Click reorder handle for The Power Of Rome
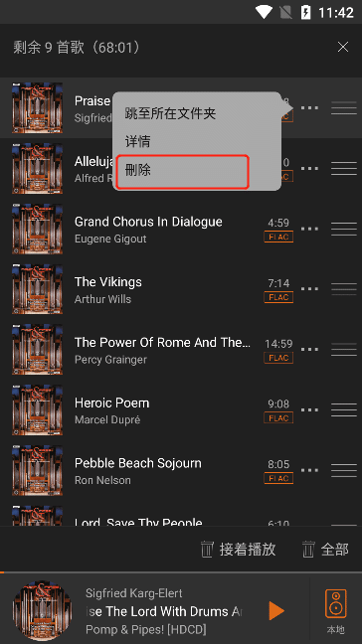 pos(344,350)
